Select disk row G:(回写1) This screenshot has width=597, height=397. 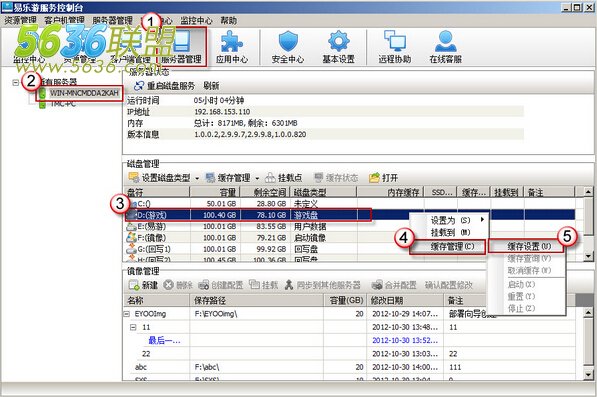[350, 249]
